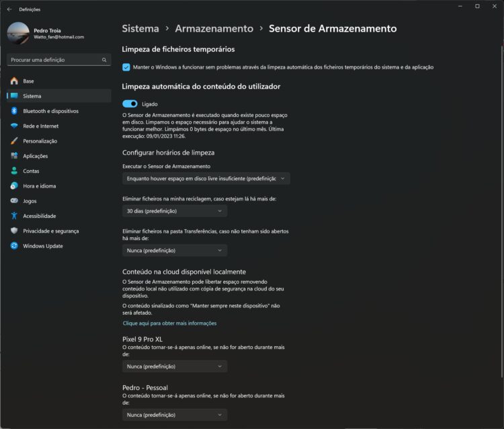This screenshot has height=429, width=504.
Task: Open Pixel 9 Pro XL Nunca dropdown
Action: pos(175,366)
